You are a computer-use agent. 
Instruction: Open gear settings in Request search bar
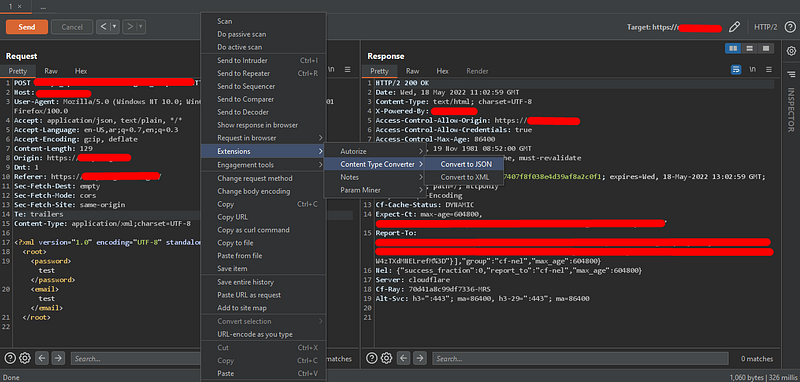click(x=25, y=359)
